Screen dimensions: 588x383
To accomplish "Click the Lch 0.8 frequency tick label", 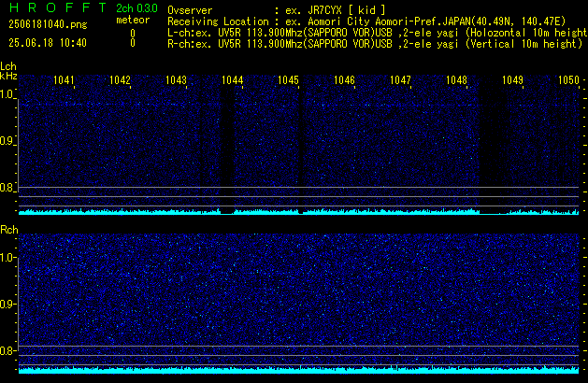I will (7, 188).
